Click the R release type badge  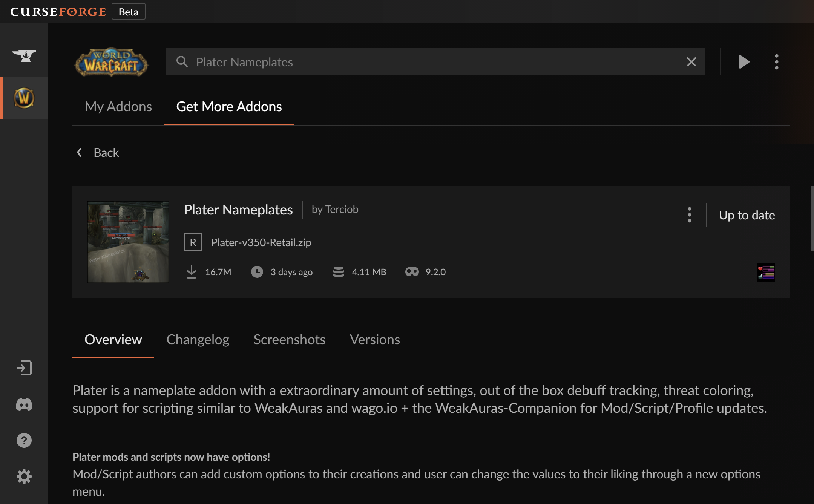click(x=193, y=242)
